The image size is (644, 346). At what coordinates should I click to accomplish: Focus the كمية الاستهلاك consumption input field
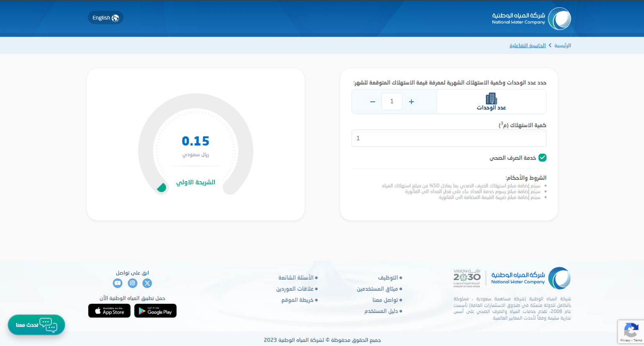[x=449, y=138]
